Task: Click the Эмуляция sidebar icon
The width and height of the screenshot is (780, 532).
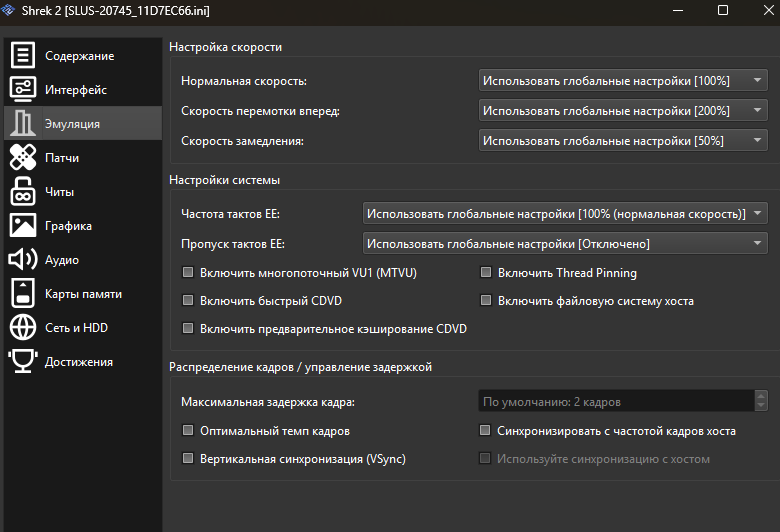Action: pos(23,123)
